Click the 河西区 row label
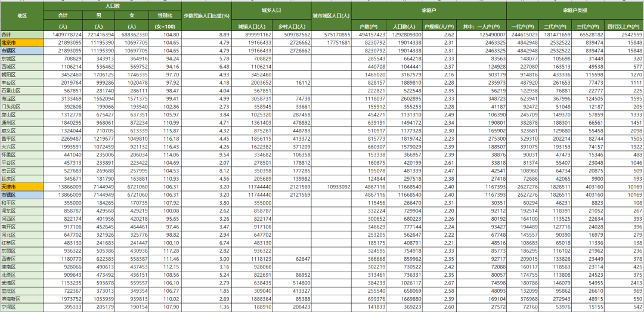 (x=21, y=219)
